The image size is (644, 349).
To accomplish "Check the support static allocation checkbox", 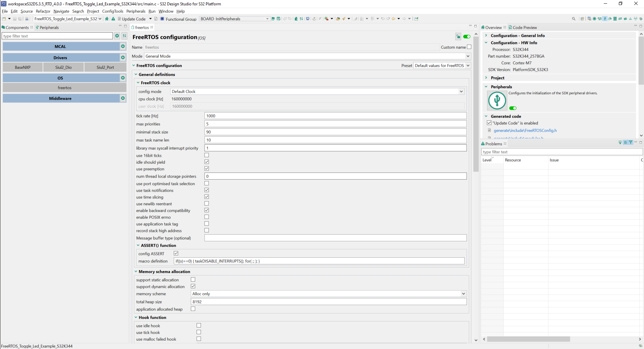I will [x=193, y=279].
